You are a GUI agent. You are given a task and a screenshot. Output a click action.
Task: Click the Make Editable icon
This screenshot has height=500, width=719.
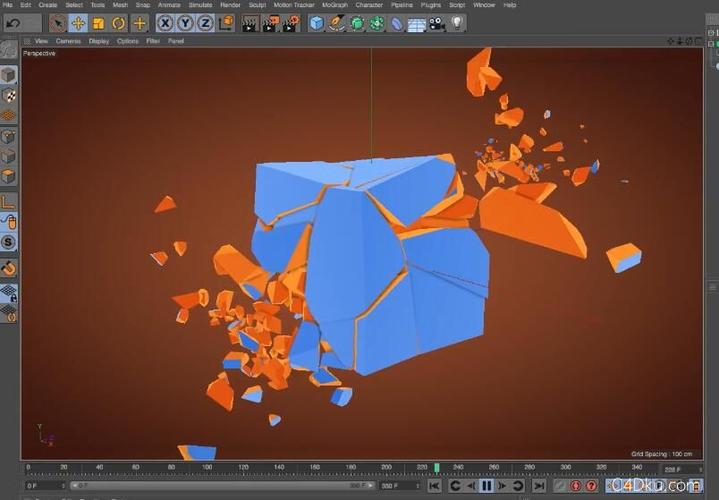click(9, 50)
